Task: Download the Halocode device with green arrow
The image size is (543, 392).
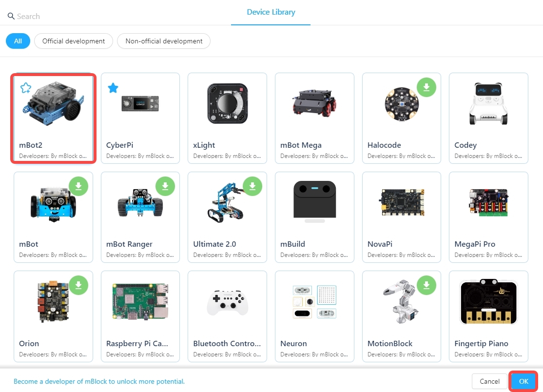Action: coord(427,87)
